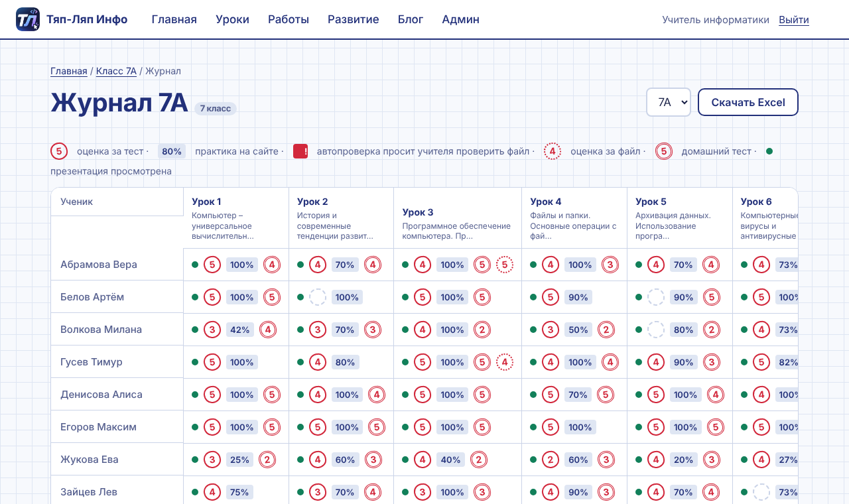The width and height of the screenshot is (849, 504).
Task: Click Волкова Милана lesson 1 practice 42%
Action: (239, 330)
